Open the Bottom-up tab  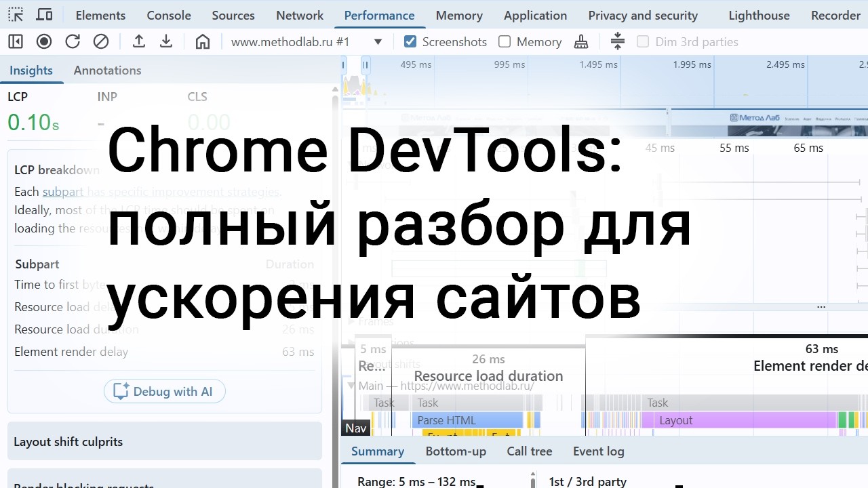tap(456, 451)
